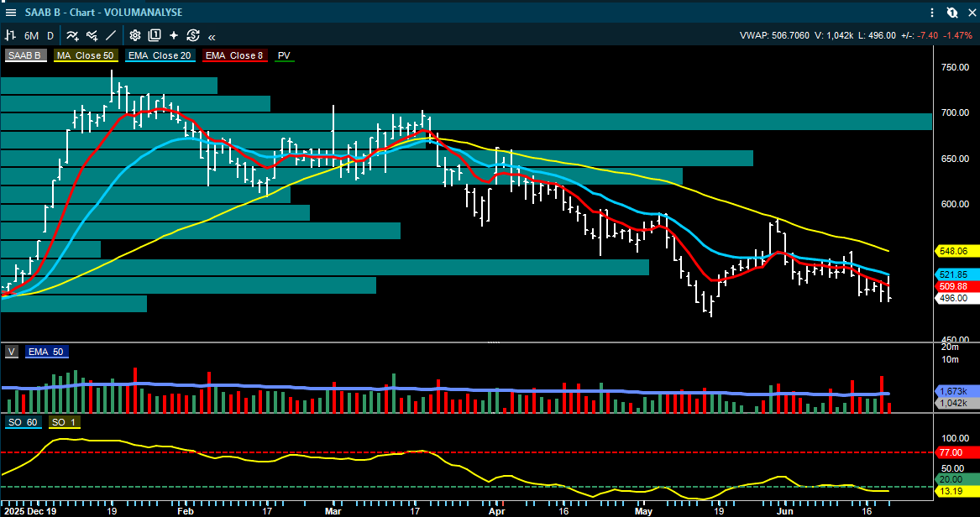Click the VWAP: 506.7060 value
Viewport: 980px width, 517px height.
pyautogui.click(x=774, y=35)
